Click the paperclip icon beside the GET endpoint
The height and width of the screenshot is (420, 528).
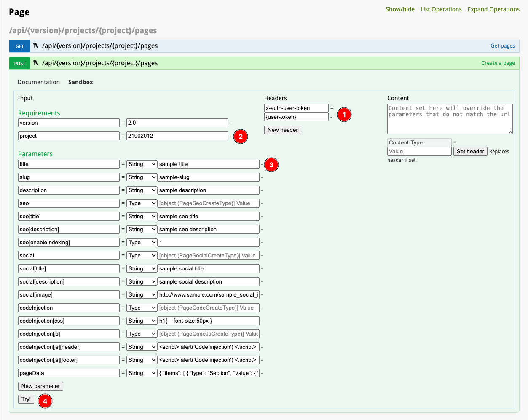pos(36,45)
